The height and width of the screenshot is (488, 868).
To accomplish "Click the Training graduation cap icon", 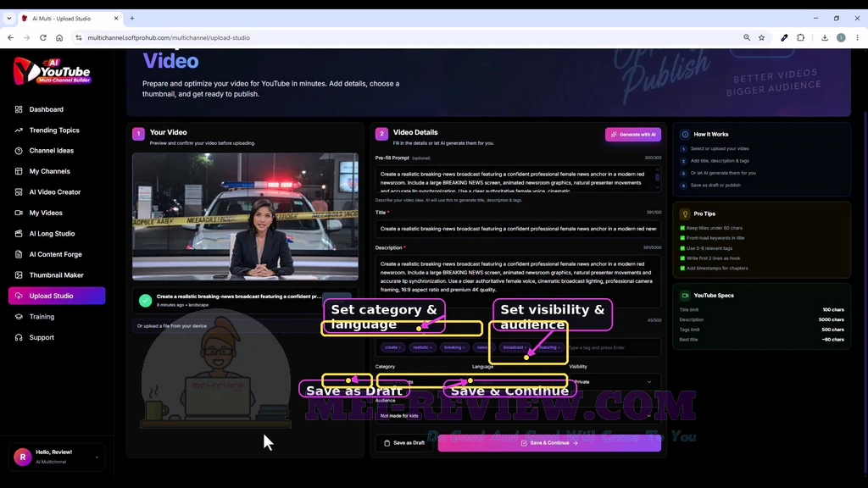I will pyautogui.click(x=19, y=317).
